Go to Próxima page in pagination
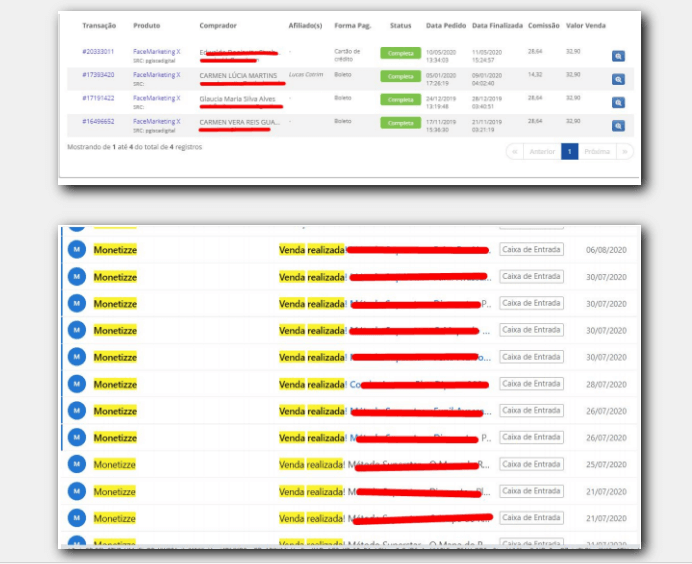Viewport: 692px width, 564px height. (597, 152)
